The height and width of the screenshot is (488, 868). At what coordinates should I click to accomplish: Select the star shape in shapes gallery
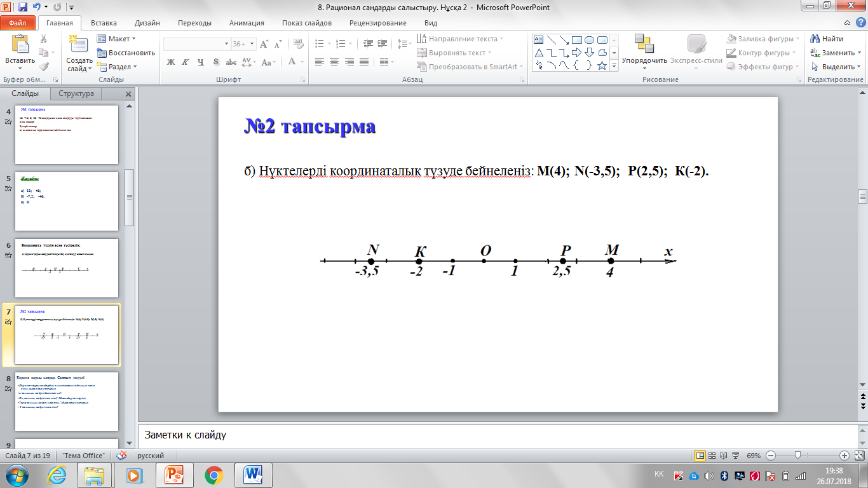click(602, 65)
